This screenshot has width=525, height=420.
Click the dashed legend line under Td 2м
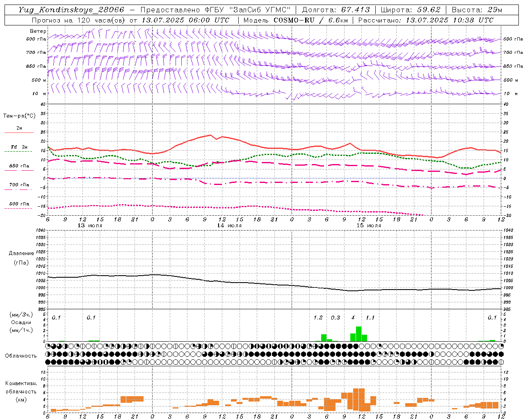[18, 152]
